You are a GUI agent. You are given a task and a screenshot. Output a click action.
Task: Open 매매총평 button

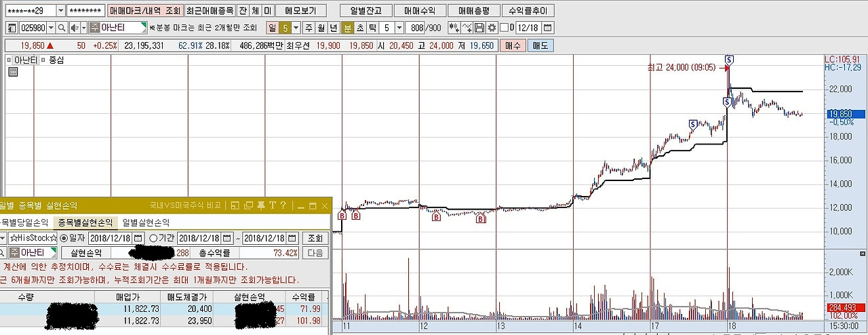tap(475, 11)
